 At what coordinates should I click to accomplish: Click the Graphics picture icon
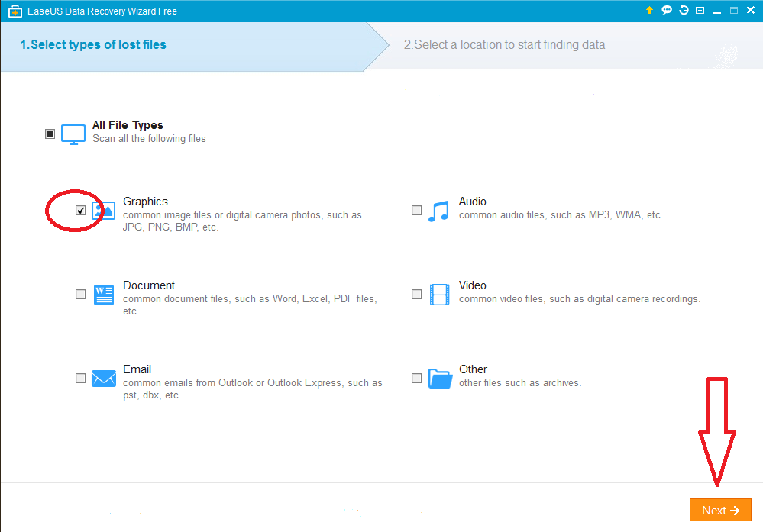[104, 211]
